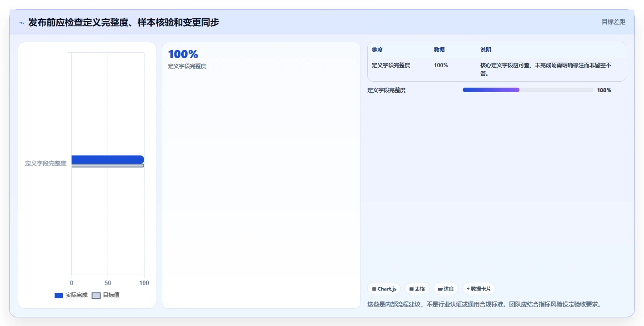Viewport: 644px width, 326px height.
Task: Click the table description text starting 核心定义字段
Action: tap(546, 69)
